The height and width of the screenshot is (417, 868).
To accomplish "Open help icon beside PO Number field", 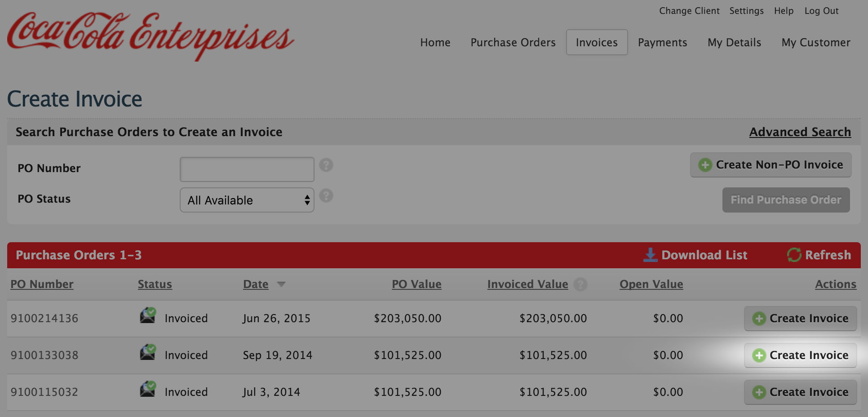I will coord(326,165).
